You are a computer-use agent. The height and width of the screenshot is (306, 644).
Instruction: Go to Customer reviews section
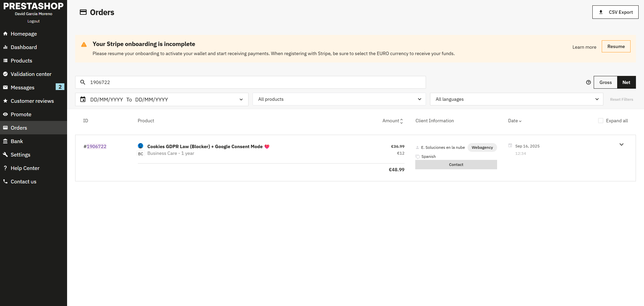pos(32,101)
